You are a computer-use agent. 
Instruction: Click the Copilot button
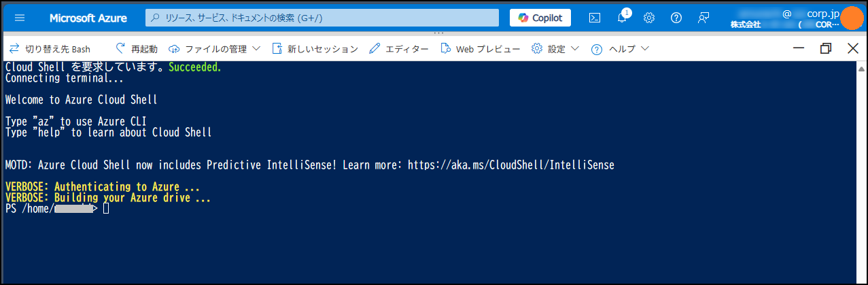540,18
